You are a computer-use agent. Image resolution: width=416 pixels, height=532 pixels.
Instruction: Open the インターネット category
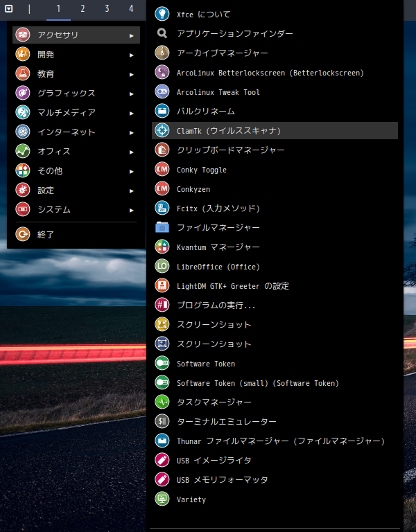click(x=76, y=132)
